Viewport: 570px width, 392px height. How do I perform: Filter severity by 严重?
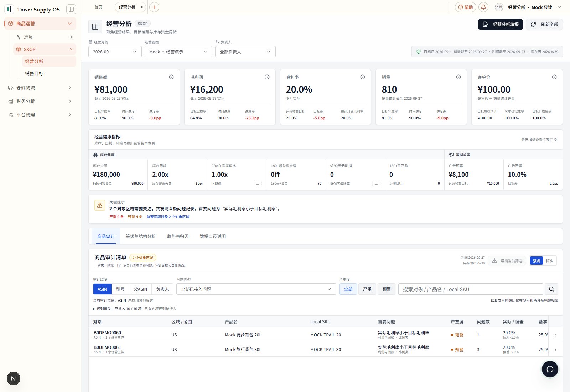pyautogui.click(x=367, y=289)
